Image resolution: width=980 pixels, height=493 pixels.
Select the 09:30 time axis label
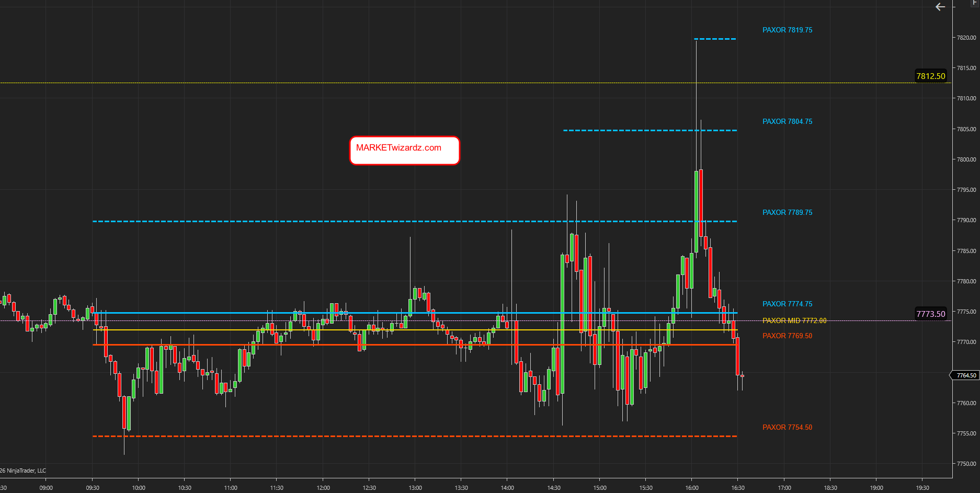(x=93, y=488)
